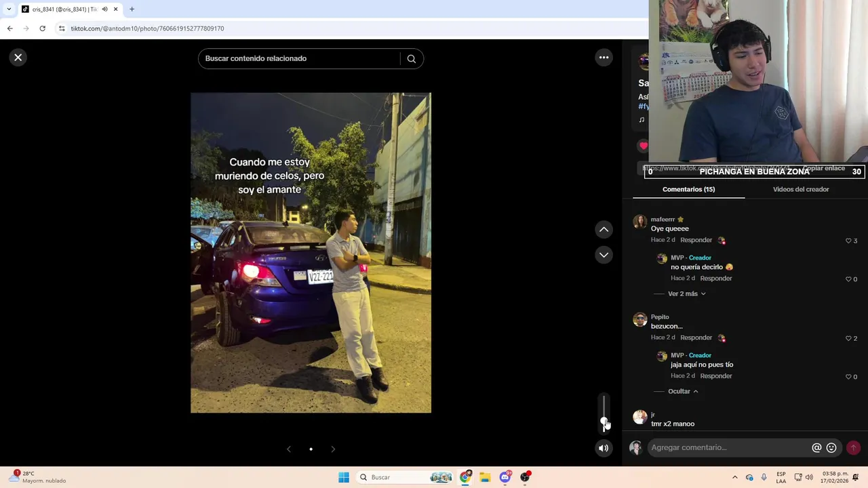Image resolution: width=868 pixels, height=488 pixels.
Task: Like MVP's reply 'no quería decirlo'
Action: (x=848, y=279)
